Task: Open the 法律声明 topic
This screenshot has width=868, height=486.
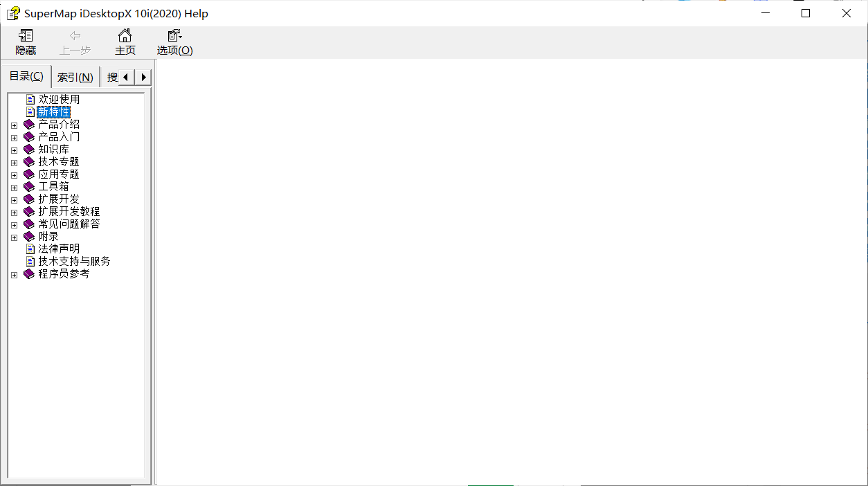Action: [59, 249]
